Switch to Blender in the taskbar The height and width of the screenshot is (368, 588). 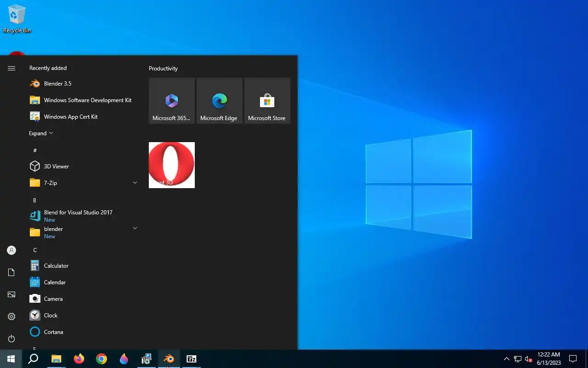click(x=169, y=359)
